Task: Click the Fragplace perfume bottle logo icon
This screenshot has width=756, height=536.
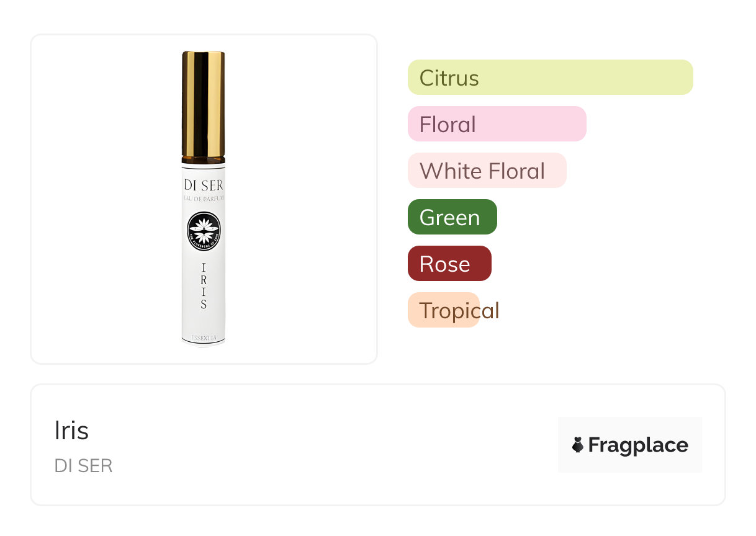Action: pyautogui.click(x=578, y=445)
